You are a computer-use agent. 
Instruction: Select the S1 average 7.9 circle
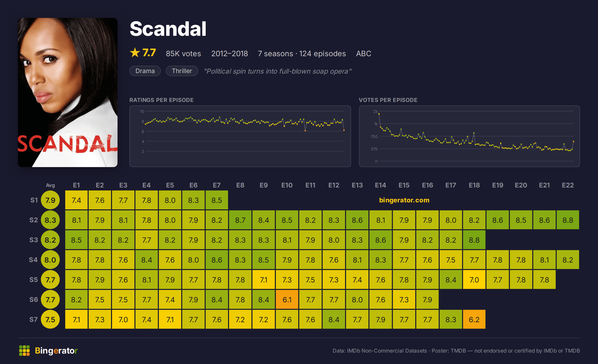pos(50,200)
